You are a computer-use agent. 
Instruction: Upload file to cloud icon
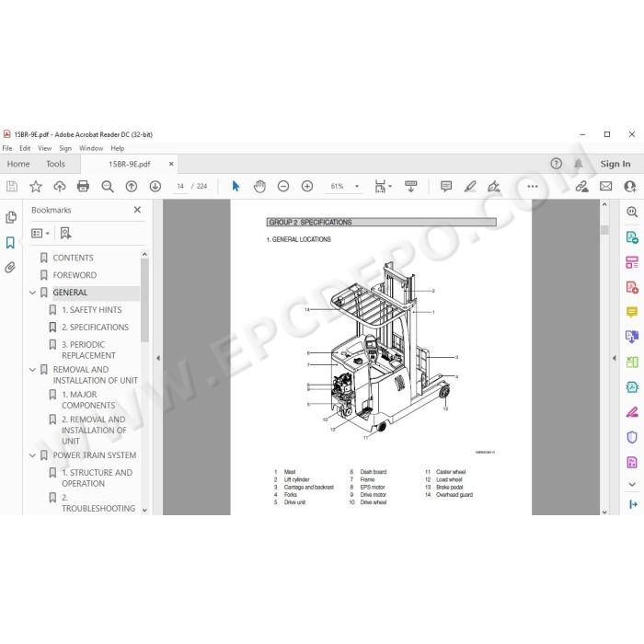60,187
